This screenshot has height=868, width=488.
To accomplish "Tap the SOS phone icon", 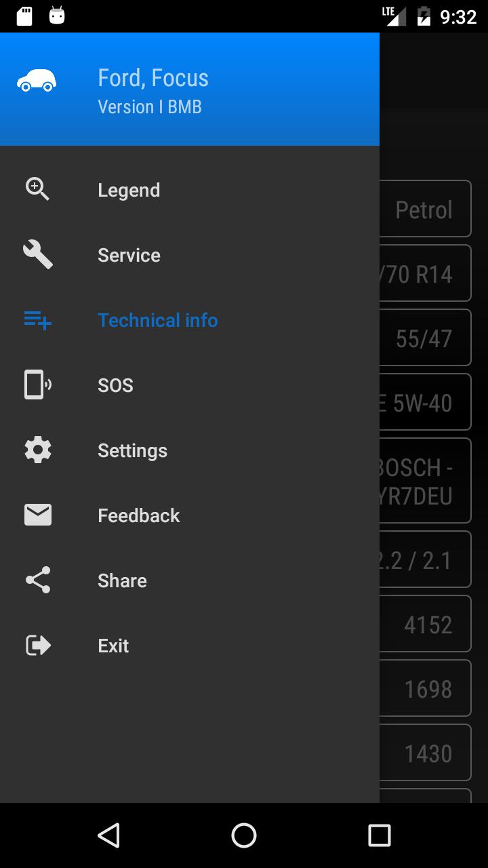I will tap(37, 385).
